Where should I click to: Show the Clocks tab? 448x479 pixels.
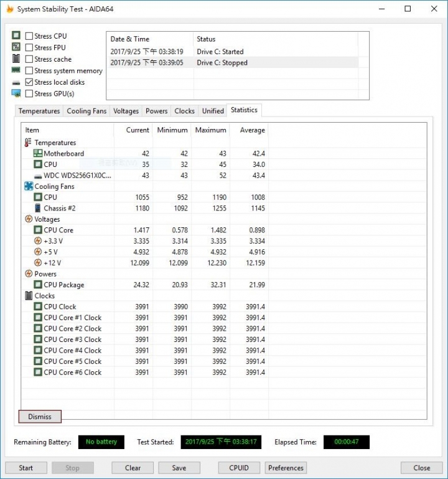click(x=184, y=111)
